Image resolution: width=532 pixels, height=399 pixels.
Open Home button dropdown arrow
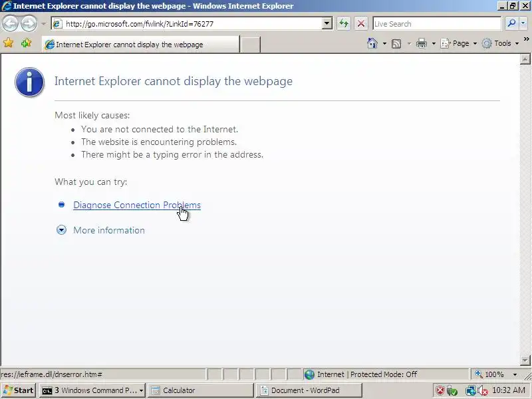384,43
